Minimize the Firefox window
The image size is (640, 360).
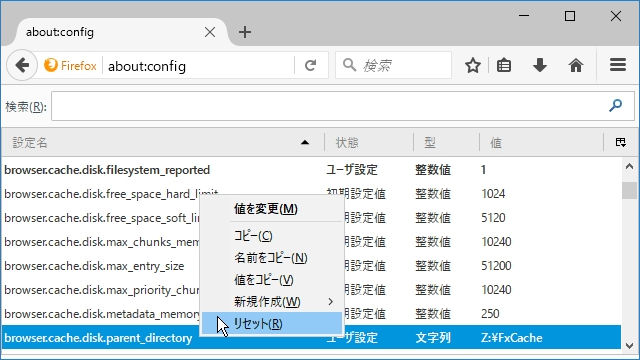pos(524,16)
